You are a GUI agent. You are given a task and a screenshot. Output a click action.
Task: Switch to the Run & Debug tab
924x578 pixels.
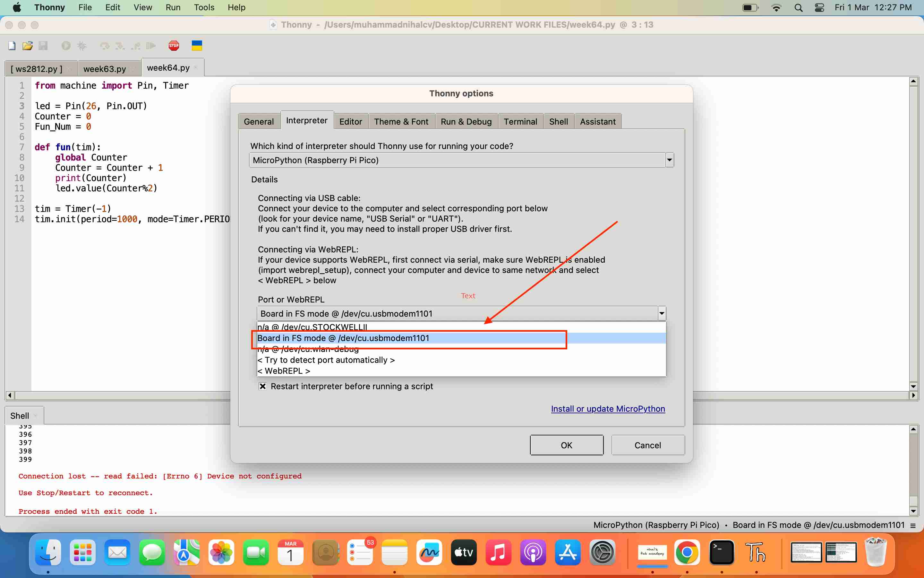coord(466,122)
